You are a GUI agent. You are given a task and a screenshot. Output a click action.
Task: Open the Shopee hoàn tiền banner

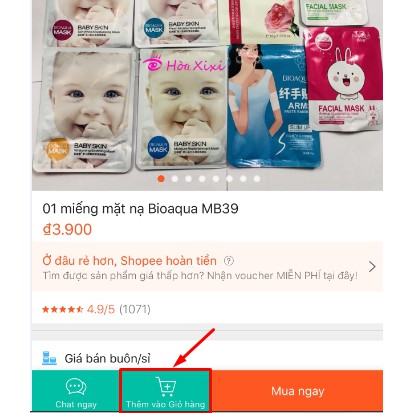click(x=207, y=267)
